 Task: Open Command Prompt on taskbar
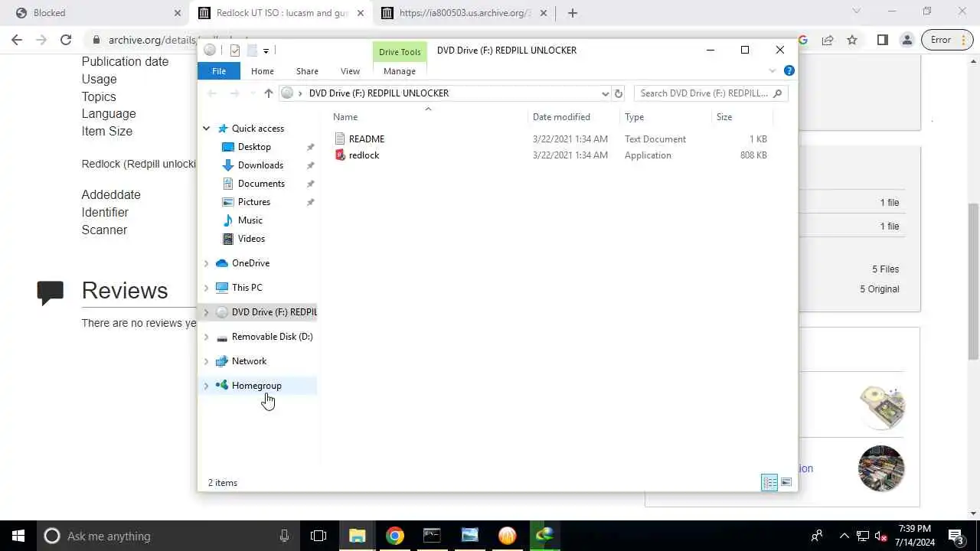point(432,536)
